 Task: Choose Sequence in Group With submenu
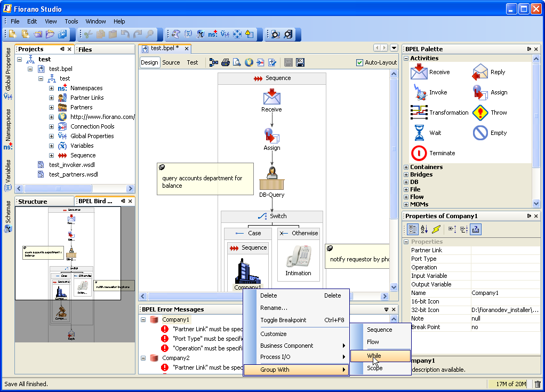(380, 330)
